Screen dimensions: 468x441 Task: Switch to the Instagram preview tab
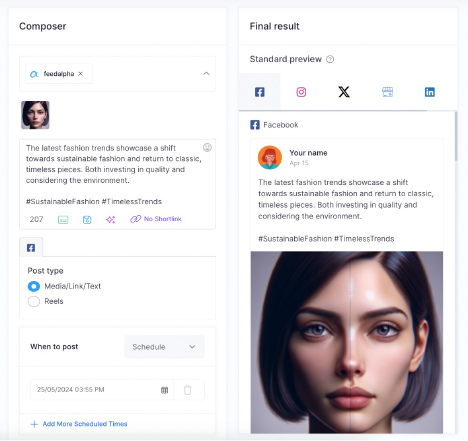pos(301,92)
